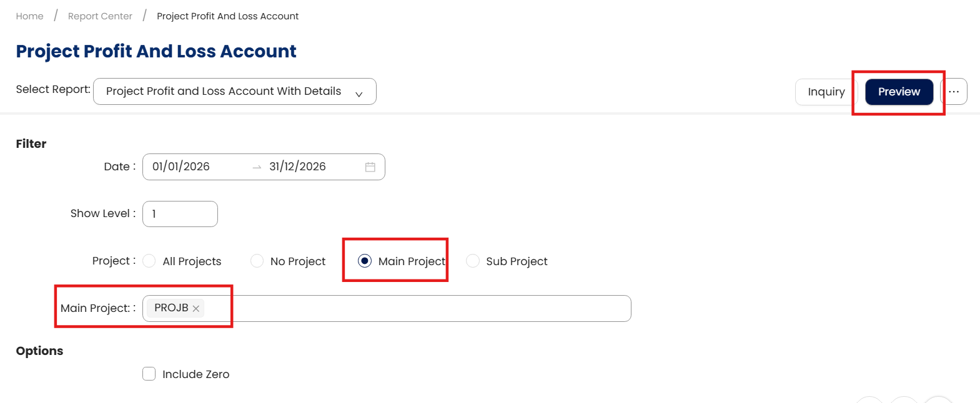Click the PROJB tag label
Image resolution: width=980 pixels, height=403 pixels.
coord(171,308)
